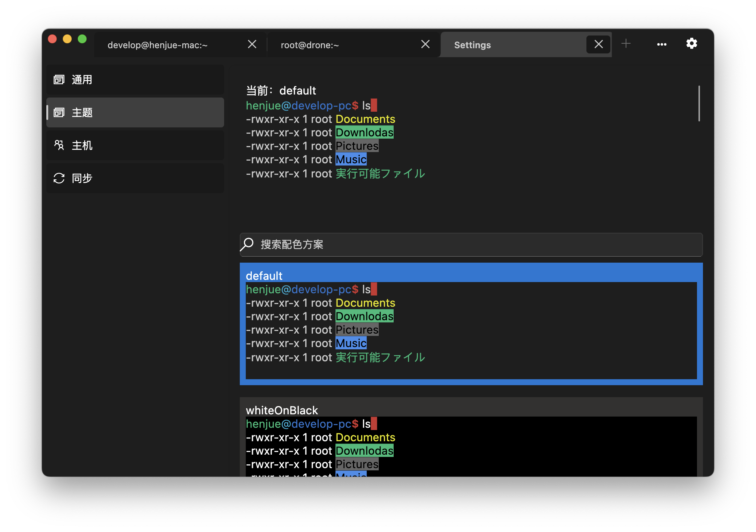Image resolution: width=756 pixels, height=532 pixels.
Task: Focus the 搜索配色方案 search field
Action: coord(471,245)
